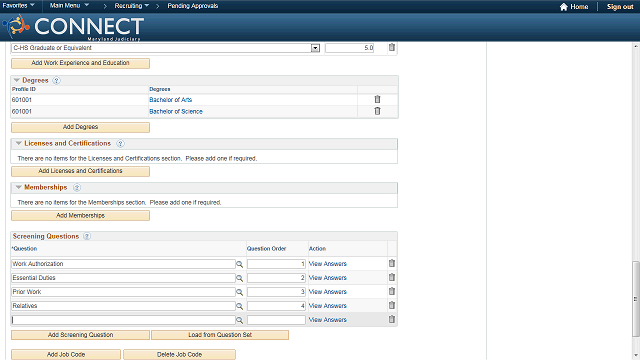Click the Add Degrees button
The height and width of the screenshot is (360, 640).
click(x=80, y=127)
